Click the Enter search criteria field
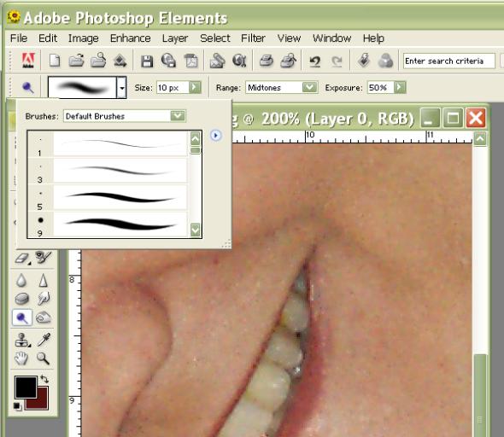This screenshot has height=437, width=504. pos(448,61)
